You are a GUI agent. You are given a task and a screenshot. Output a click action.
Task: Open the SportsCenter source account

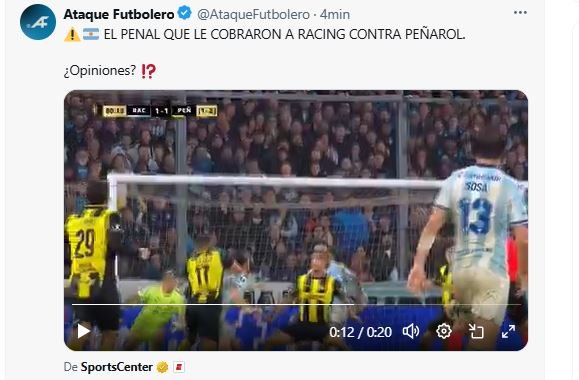pyautogui.click(x=117, y=367)
